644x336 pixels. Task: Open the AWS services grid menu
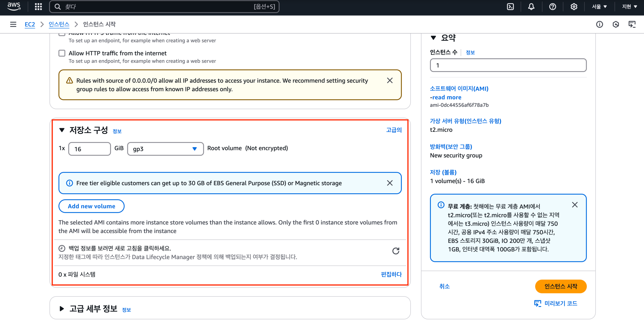(x=38, y=6)
